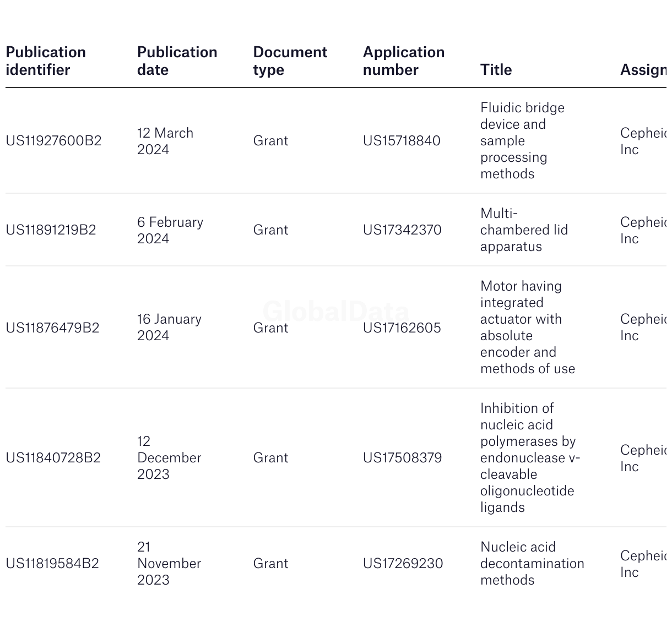Click the Publication identifier column header

click(x=46, y=61)
